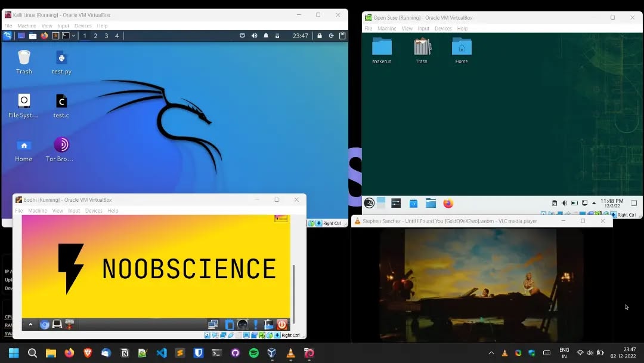Click VLC video playback area
644x363 pixels.
[x=481, y=285]
